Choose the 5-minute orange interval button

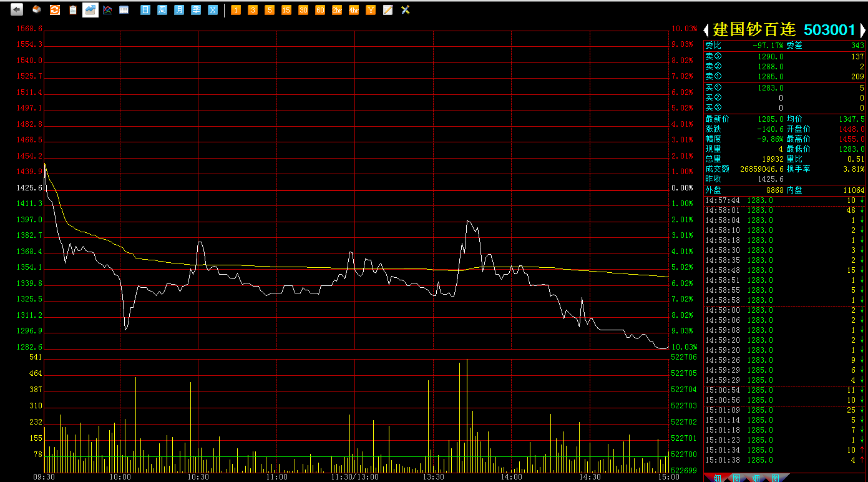click(270, 10)
